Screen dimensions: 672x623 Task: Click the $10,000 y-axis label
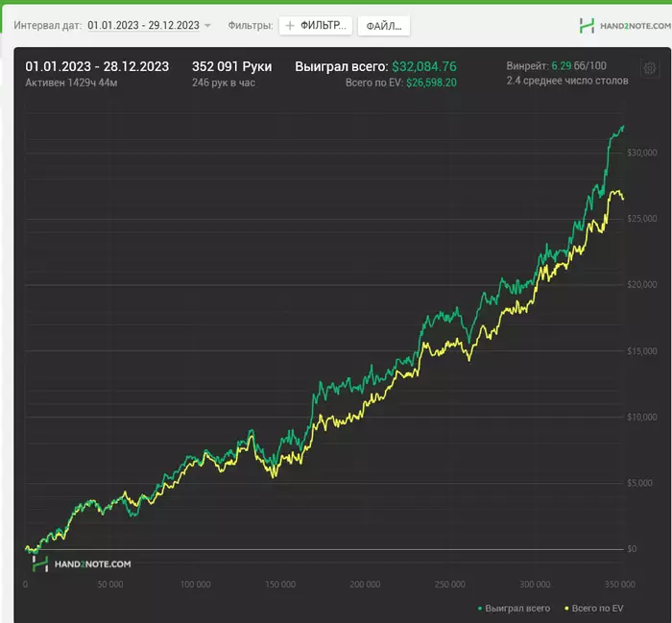(641, 417)
